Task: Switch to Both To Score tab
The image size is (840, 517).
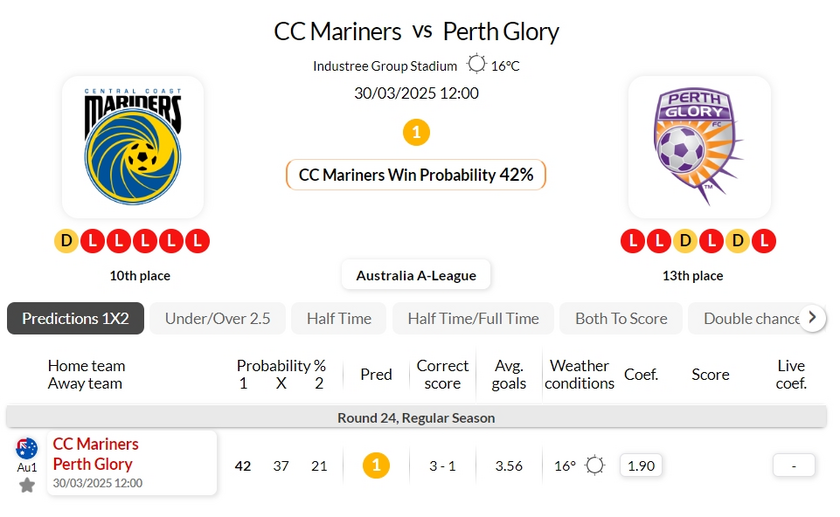Action: pyautogui.click(x=621, y=318)
